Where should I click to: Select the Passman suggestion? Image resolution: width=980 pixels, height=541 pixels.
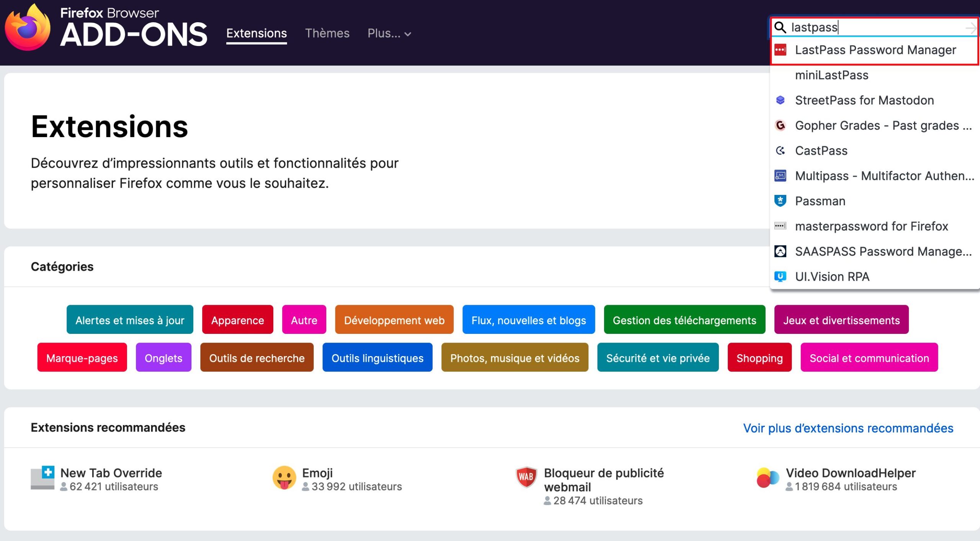[x=874, y=201]
